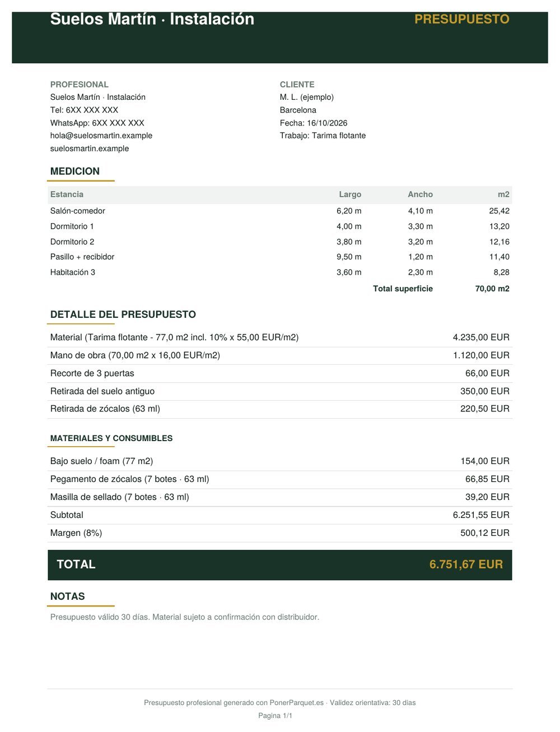
Task: Click the "NOTAS" section heading
Action: [x=68, y=596]
